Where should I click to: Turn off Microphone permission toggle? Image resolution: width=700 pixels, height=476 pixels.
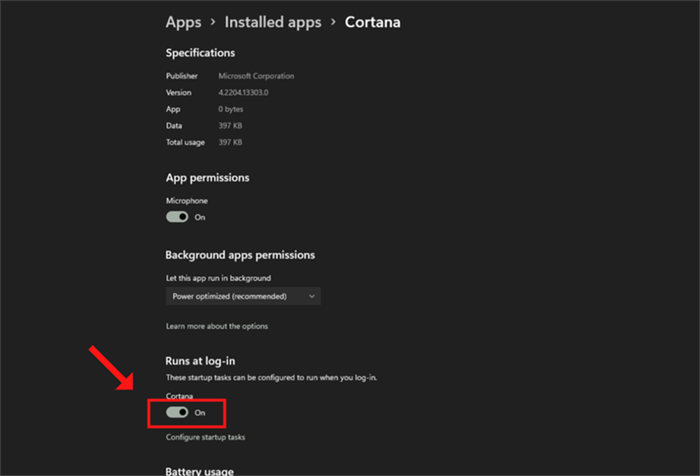177,217
